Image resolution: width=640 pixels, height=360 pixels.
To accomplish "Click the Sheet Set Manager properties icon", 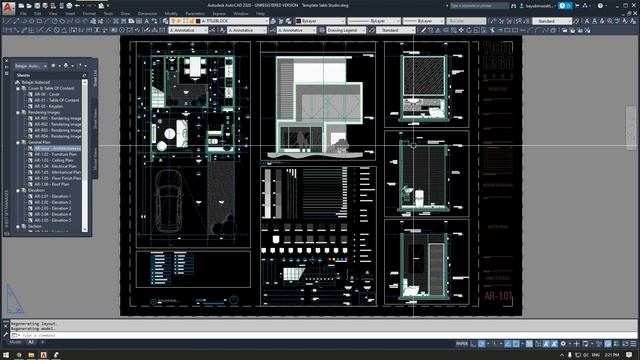I will 7,73.
